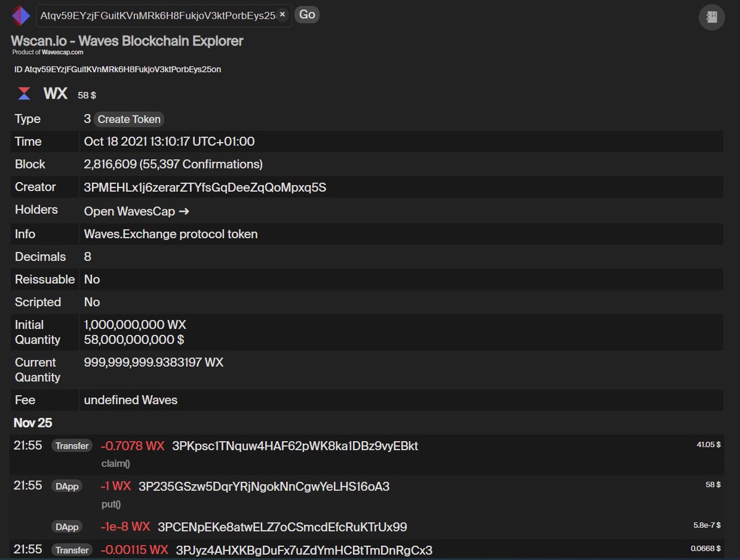Click the Nov 25 date header
Screen dimensions: 740x560
coord(33,423)
